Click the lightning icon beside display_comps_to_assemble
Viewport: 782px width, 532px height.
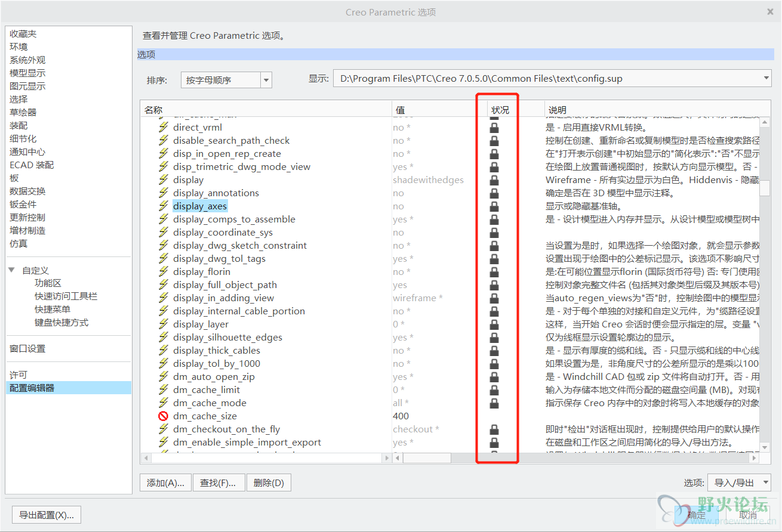click(164, 219)
